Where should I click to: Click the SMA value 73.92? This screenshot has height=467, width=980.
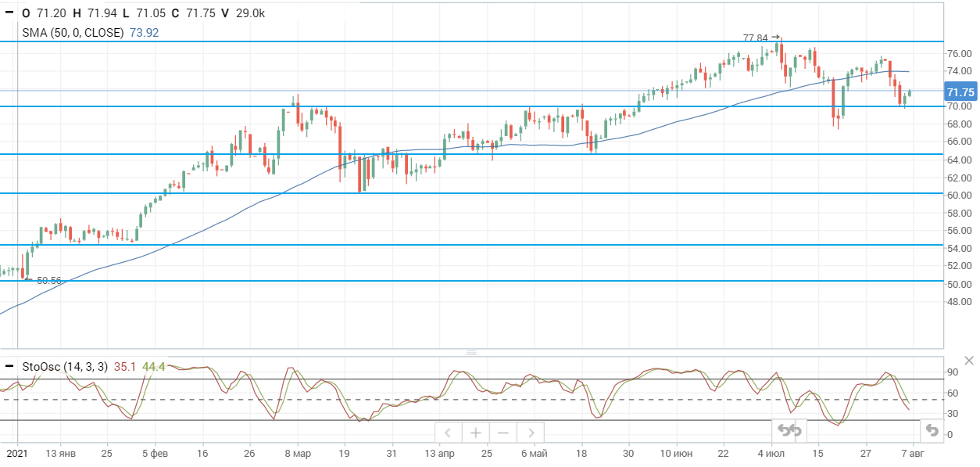[x=144, y=32]
